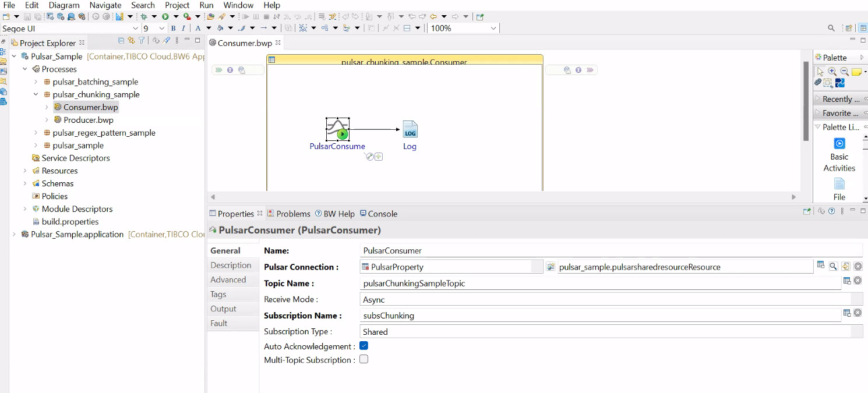868x393 pixels.
Task: Click the Log activity icon
Action: 410,130
